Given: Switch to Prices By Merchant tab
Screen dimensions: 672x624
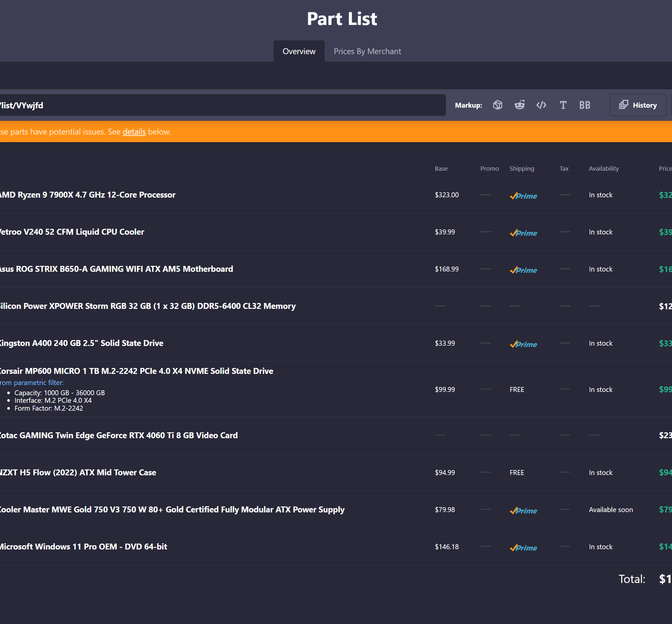Looking at the screenshot, I should [x=367, y=51].
